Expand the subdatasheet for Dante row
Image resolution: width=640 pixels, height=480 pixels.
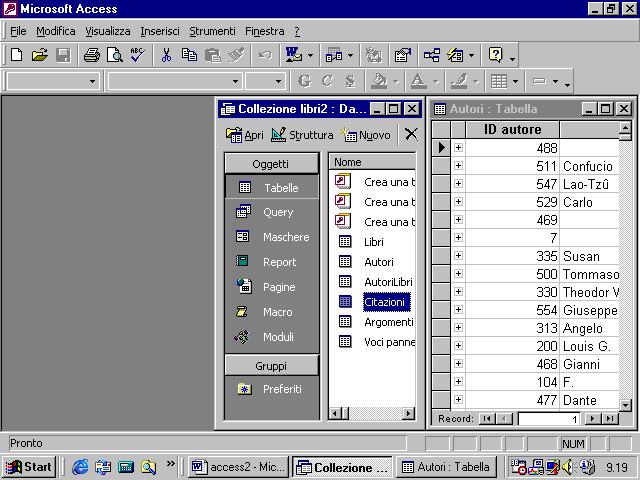click(x=458, y=399)
